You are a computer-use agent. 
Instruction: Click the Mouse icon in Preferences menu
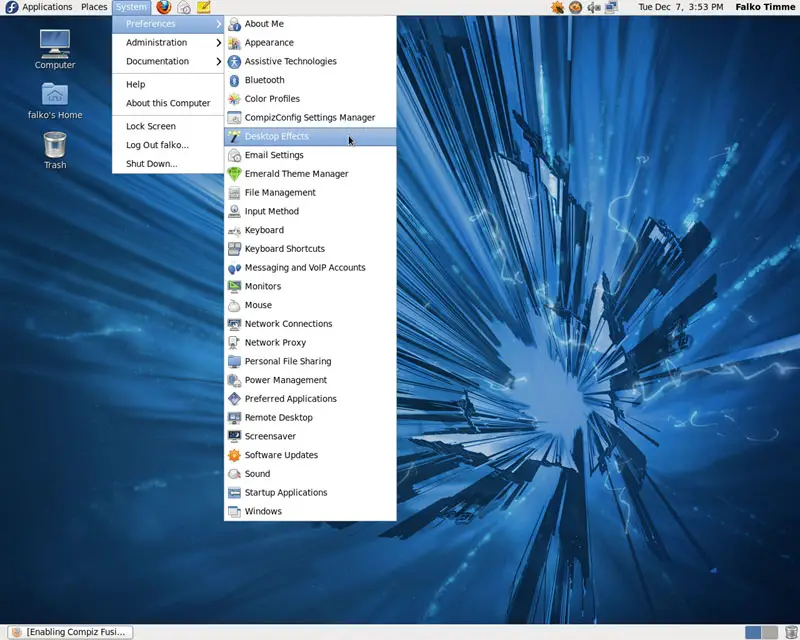pyautogui.click(x=234, y=305)
